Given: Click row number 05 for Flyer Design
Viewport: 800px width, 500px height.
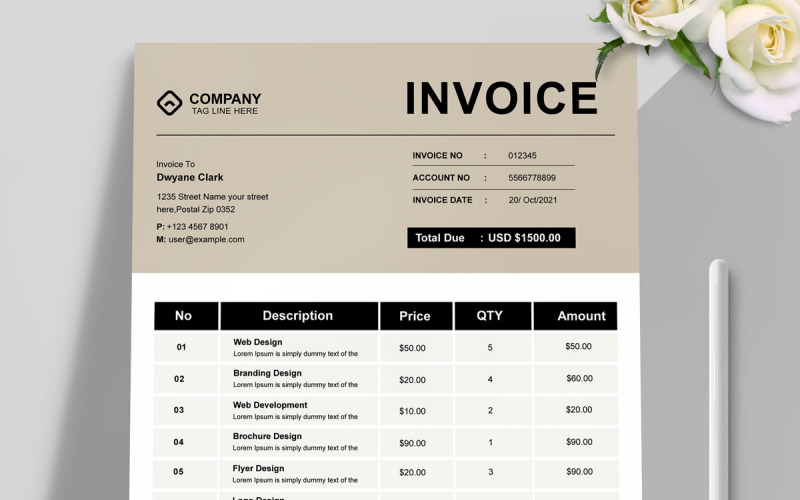Looking at the screenshot, I should 178,472.
